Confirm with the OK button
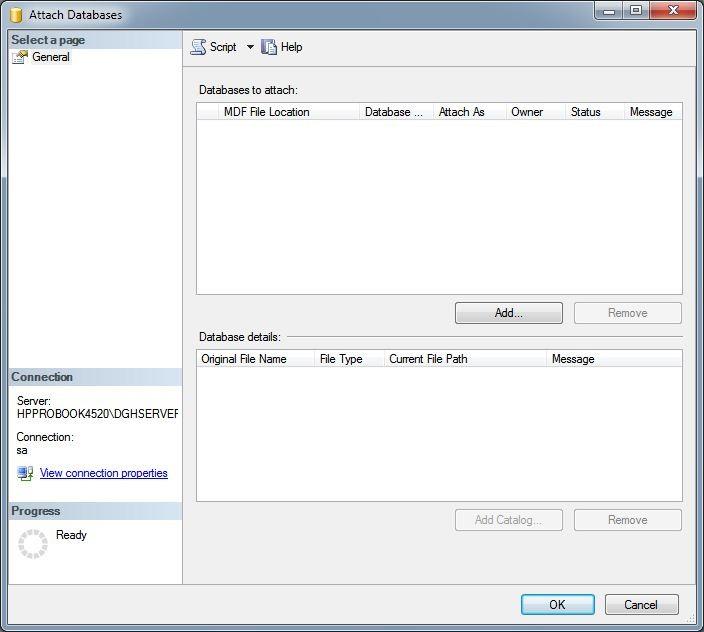704x632 pixels. [558, 605]
